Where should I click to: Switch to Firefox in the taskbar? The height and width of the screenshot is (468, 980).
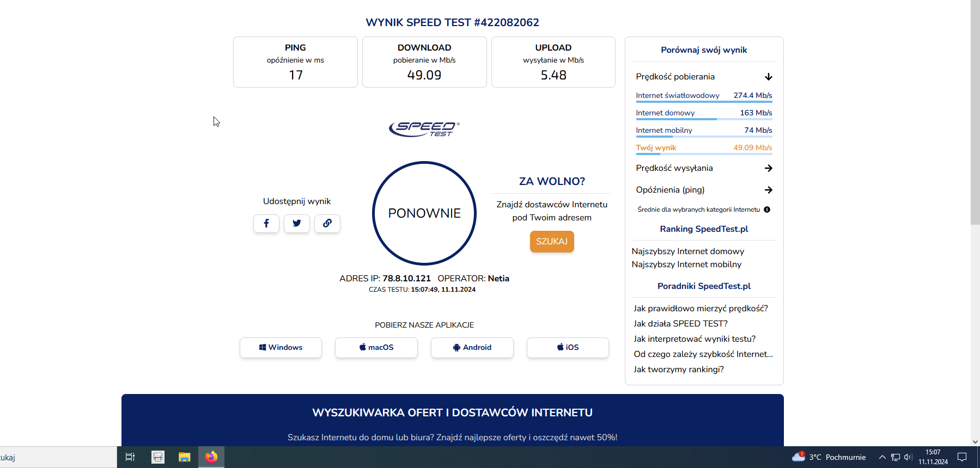pos(211,457)
